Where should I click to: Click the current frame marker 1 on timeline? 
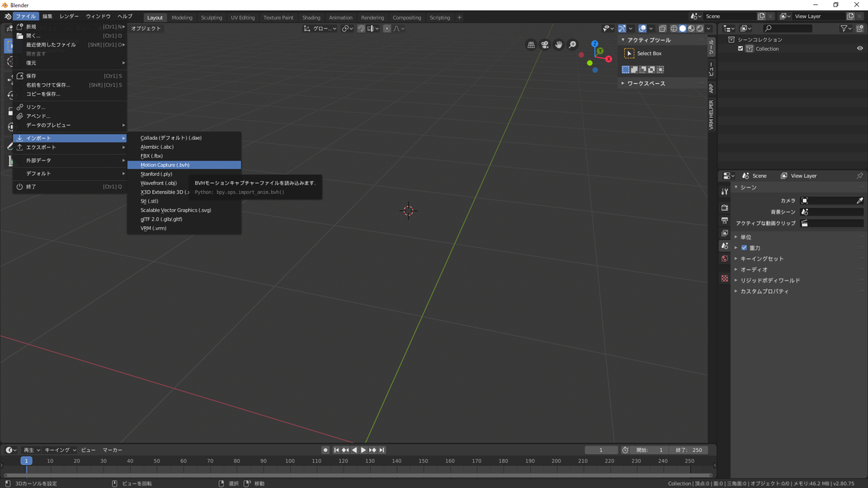click(26, 461)
